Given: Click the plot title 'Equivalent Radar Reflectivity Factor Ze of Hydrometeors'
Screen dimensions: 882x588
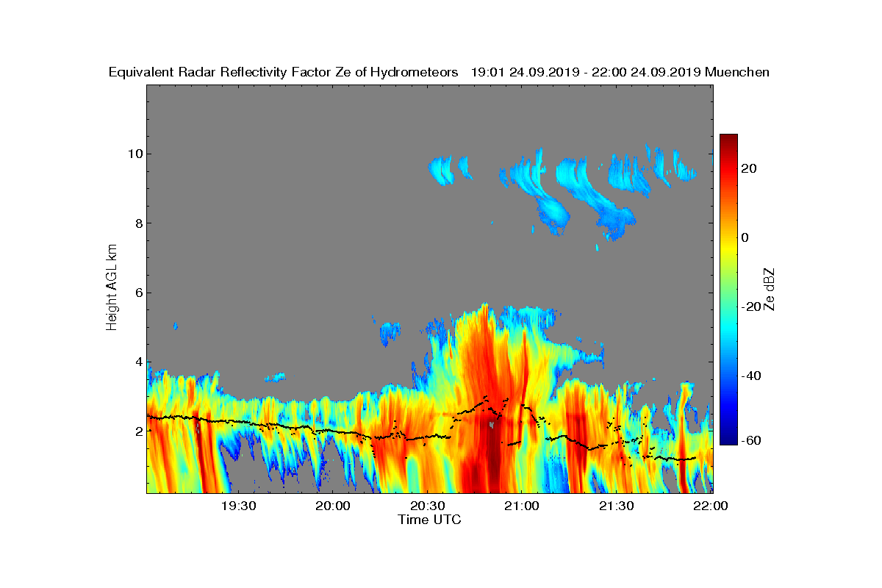Looking at the screenshot, I should [284, 72].
